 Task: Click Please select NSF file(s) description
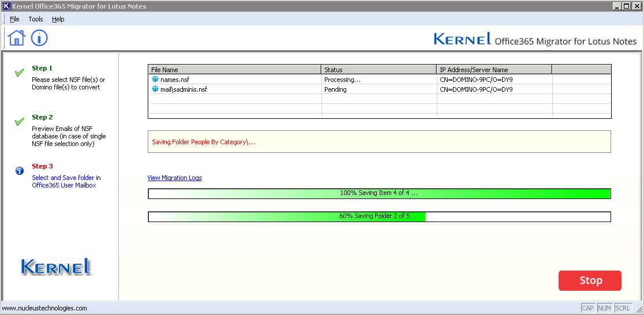click(x=68, y=84)
